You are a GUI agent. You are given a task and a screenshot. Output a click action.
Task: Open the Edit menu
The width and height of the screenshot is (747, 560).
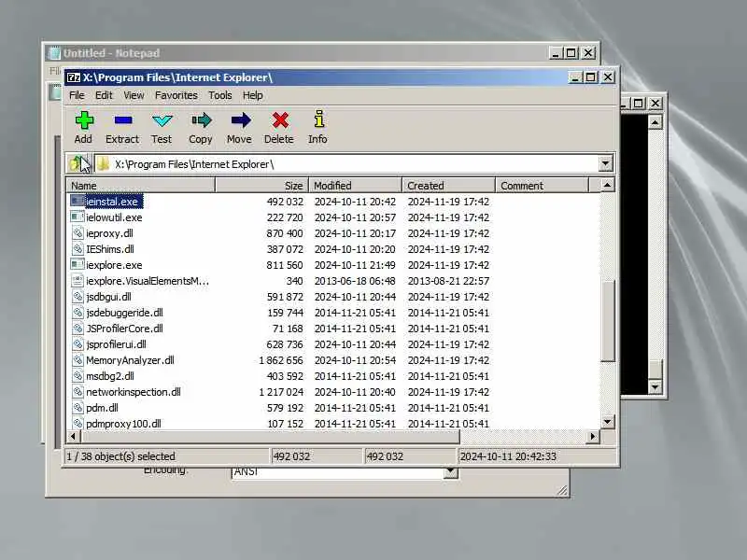[x=104, y=95]
